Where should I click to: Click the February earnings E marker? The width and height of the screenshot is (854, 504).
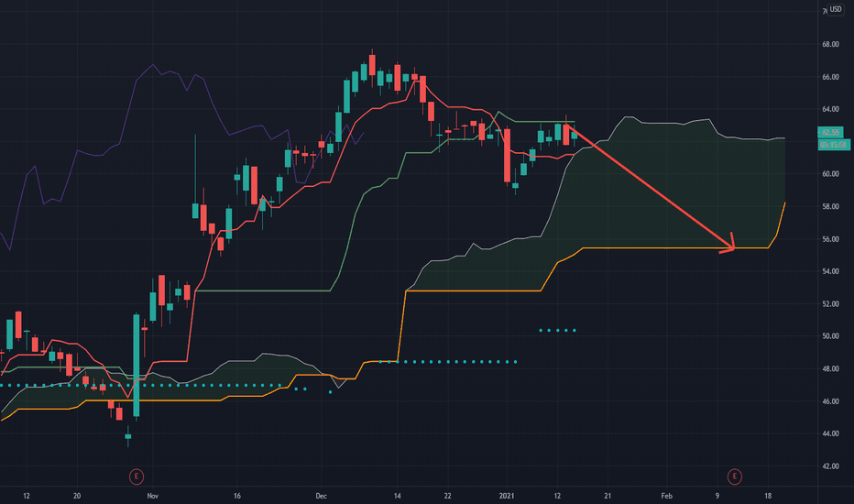[734, 477]
